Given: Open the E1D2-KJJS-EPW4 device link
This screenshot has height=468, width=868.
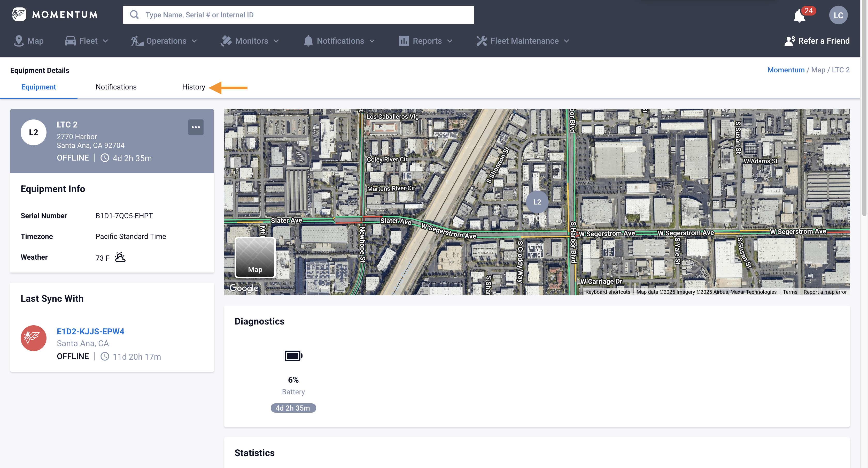Looking at the screenshot, I should click(90, 331).
